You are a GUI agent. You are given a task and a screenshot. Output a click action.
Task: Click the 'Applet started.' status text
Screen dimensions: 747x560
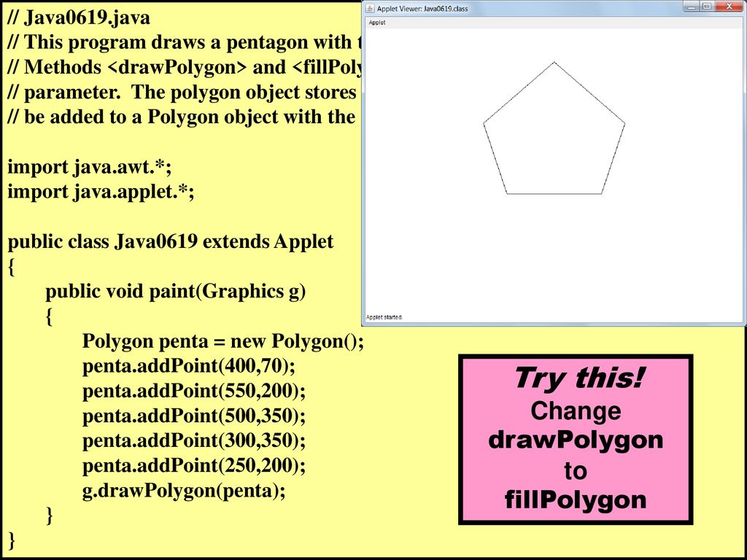point(384,317)
